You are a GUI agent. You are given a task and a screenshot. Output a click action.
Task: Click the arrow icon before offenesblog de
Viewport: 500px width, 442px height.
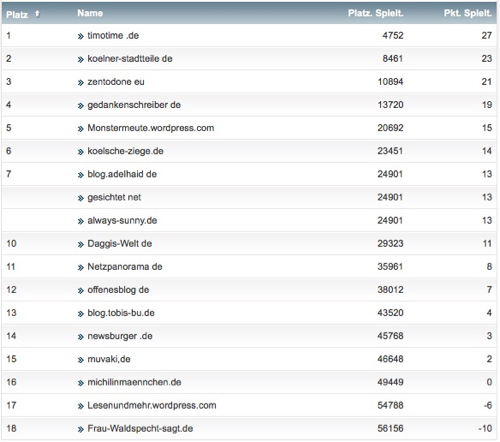coord(81,291)
